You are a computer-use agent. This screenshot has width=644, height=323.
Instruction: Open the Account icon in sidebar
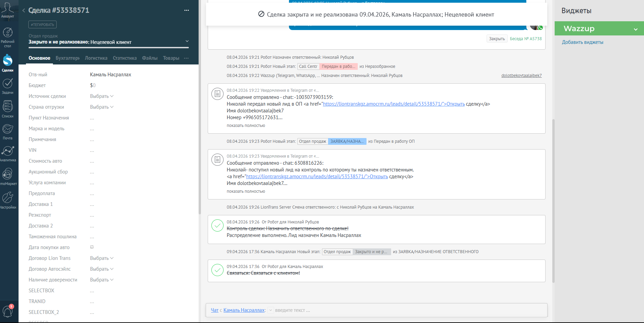[7, 9]
